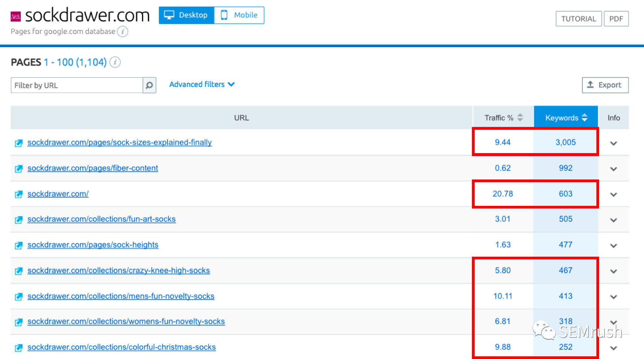Click the info icon beside 'Pages for google.com database'
The width and height of the screenshot is (644, 359).
(123, 32)
